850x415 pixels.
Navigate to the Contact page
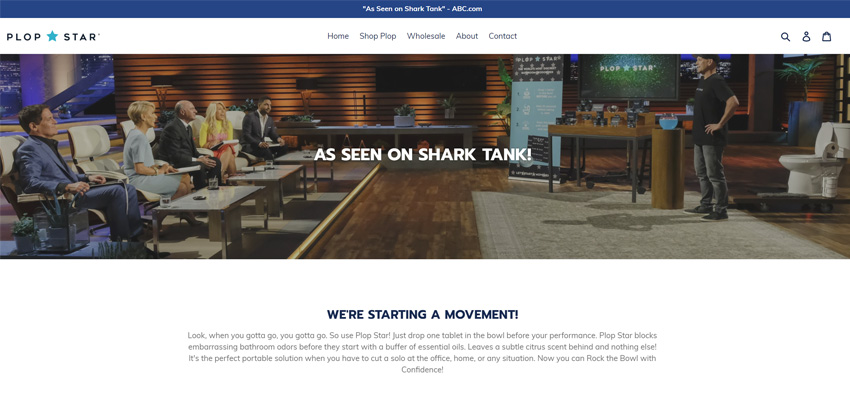pos(503,36)
